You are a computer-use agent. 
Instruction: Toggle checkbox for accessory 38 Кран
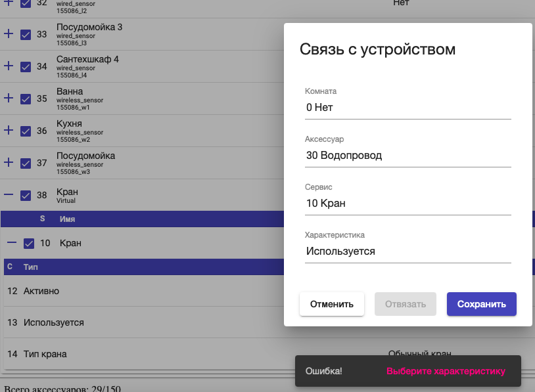click(x=26, y=195)
